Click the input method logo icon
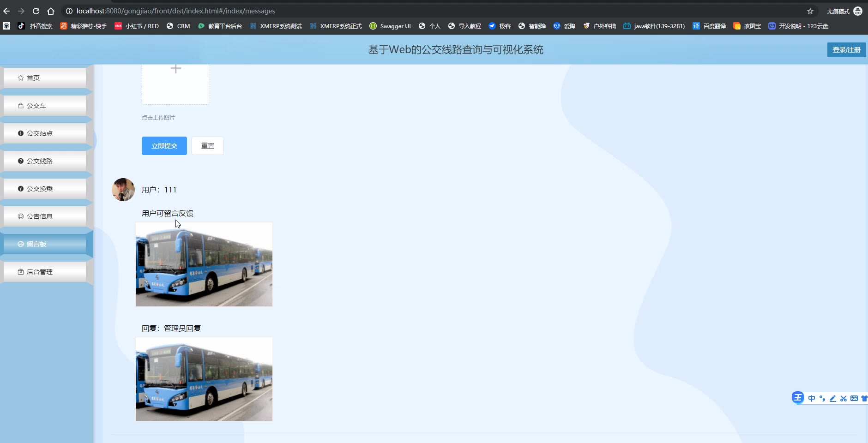Image resolution: width=868 pixels, height=443 pixels. tap(798, 398)
